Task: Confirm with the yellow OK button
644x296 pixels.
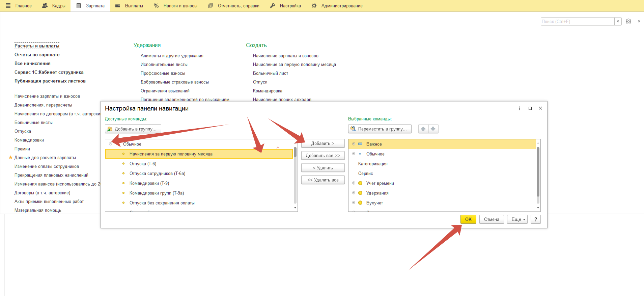Action: click(x=468, y=219)
